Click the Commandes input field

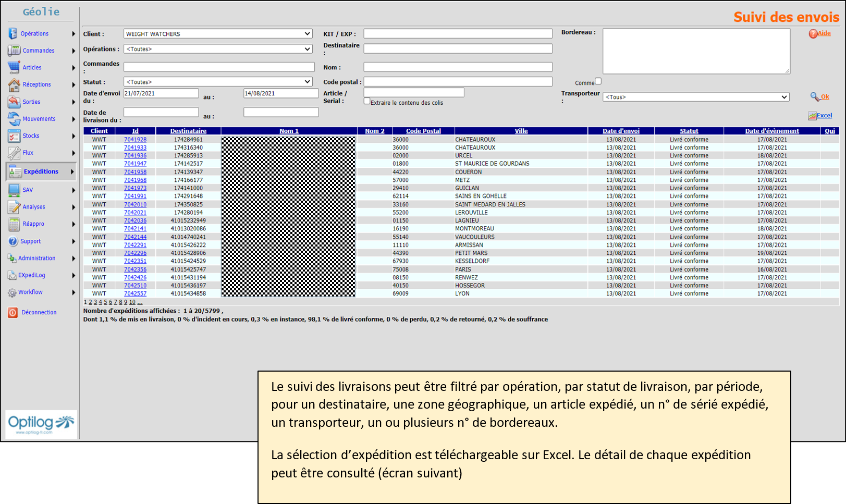pyautogui.click(x=219, y=67)
